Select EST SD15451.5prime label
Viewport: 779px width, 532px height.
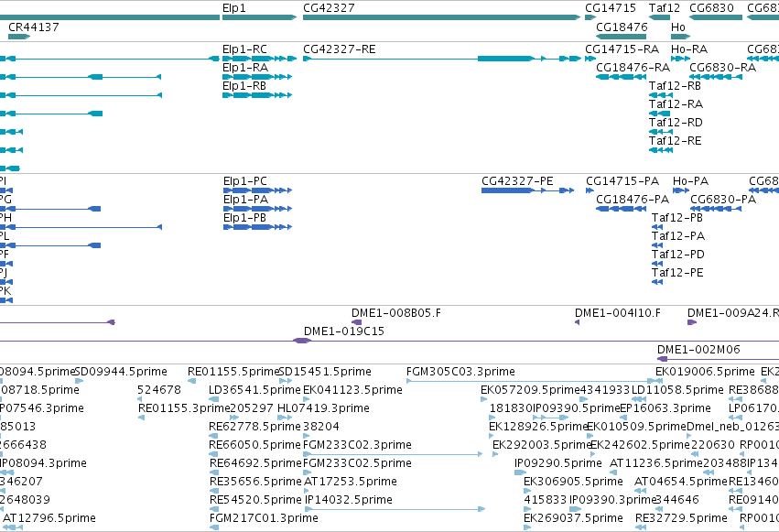tap(325, 372)
